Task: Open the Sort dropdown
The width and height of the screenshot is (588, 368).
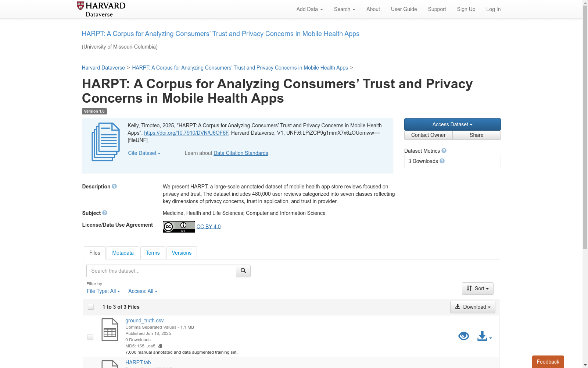Action: click(478, 289)
